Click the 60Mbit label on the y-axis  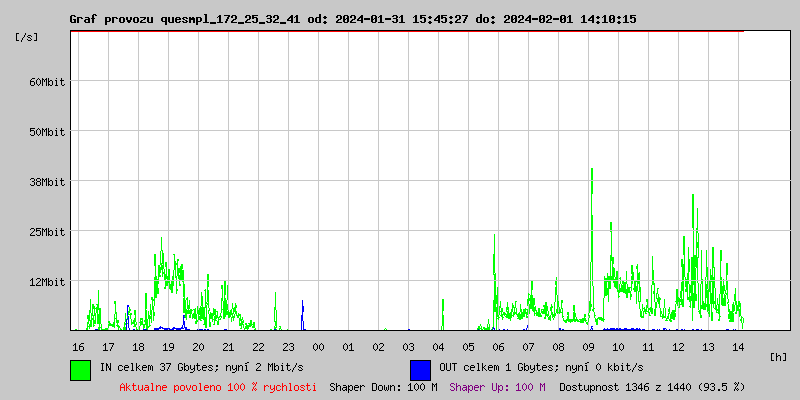(46, 82)
